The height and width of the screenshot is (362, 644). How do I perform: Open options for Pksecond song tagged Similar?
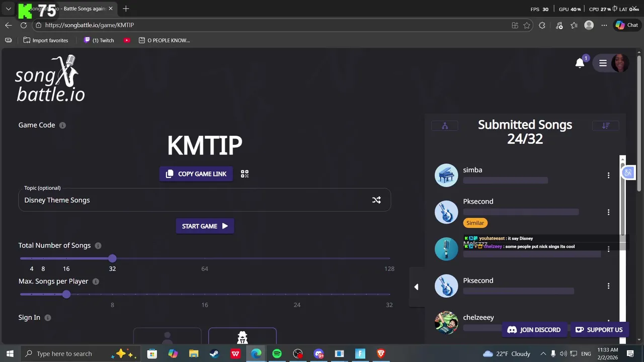[608, 212]
